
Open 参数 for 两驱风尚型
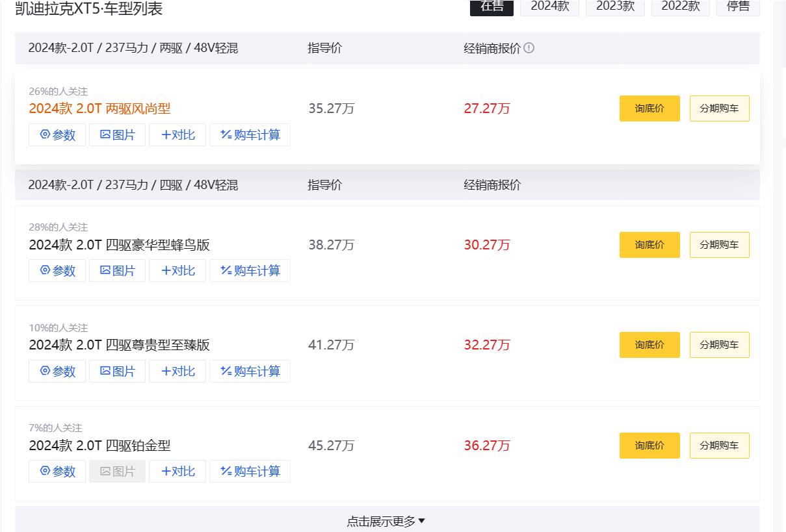pos(57,135)
